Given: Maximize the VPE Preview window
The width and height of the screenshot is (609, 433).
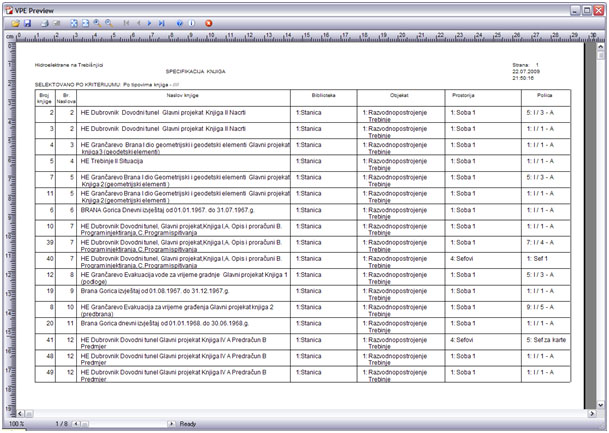Looking at the screenshot, I should (x=580, y=7).
